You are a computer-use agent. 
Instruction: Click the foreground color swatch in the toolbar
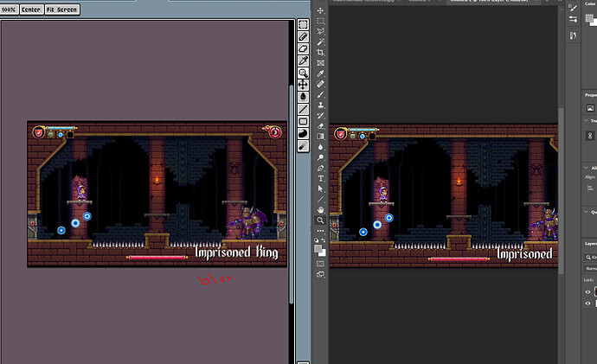318,249
